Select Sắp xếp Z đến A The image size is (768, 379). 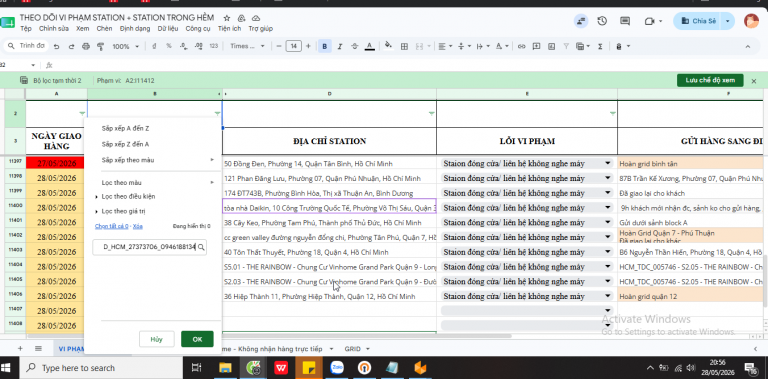[125, 144]
